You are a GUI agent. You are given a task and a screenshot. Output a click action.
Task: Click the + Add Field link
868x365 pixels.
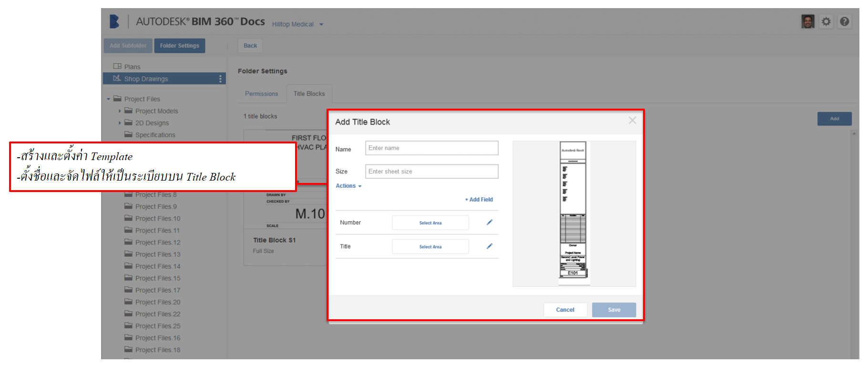pos(479,200)
